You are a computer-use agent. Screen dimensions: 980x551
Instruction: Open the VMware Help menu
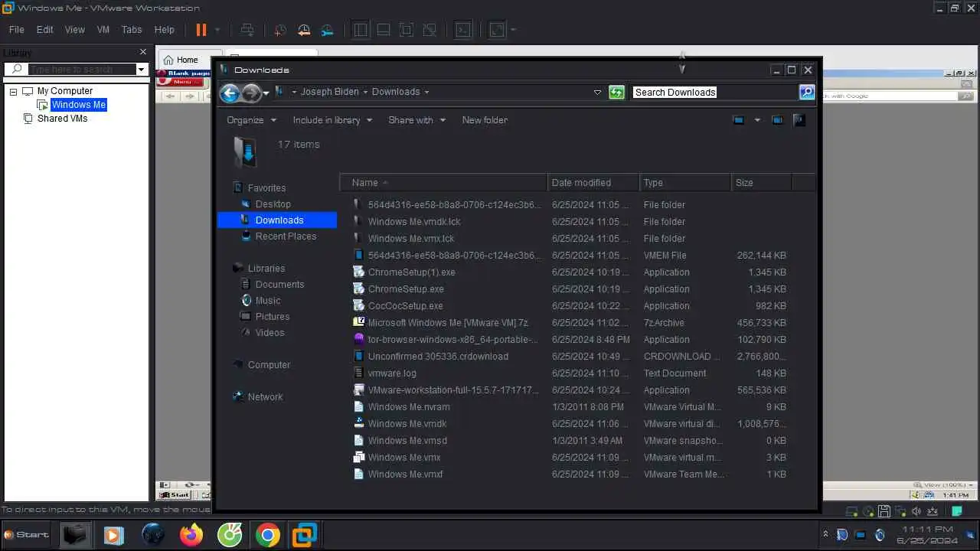165,30
